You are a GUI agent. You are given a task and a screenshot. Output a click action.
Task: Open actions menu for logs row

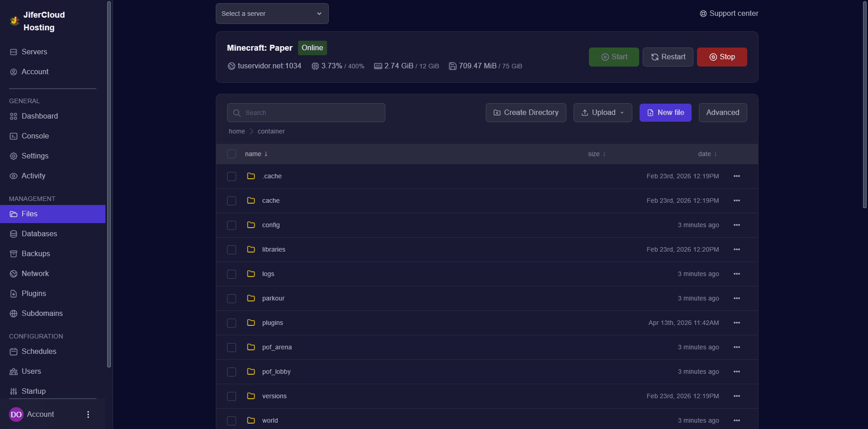[x=737, y=274]
